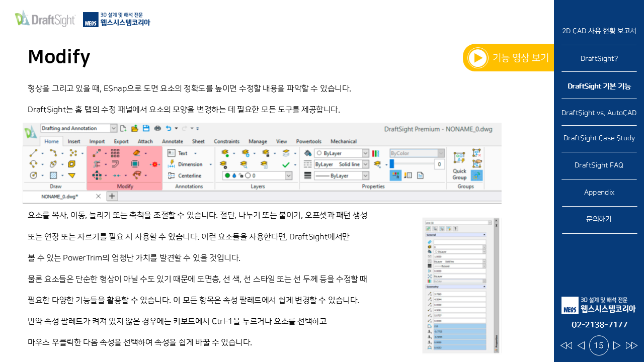Go to the DraftSight? section
644x362 pixels.
(599, 58)
